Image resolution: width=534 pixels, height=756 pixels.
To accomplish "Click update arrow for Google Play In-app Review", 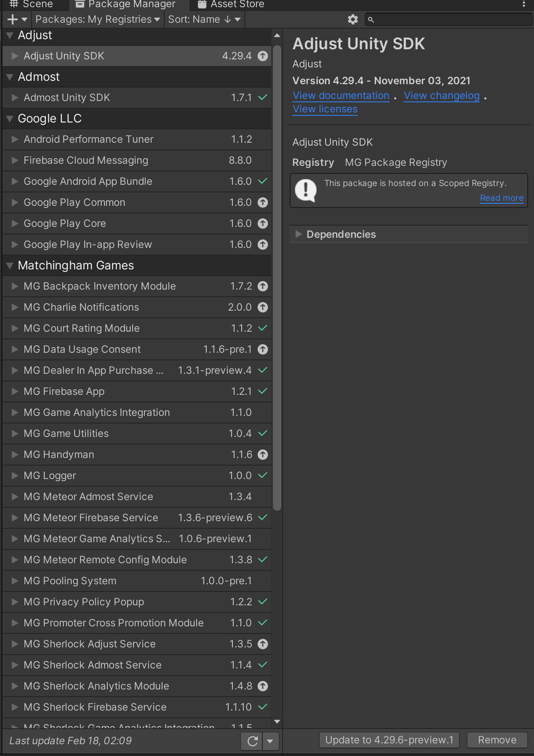I will (263, 245).
